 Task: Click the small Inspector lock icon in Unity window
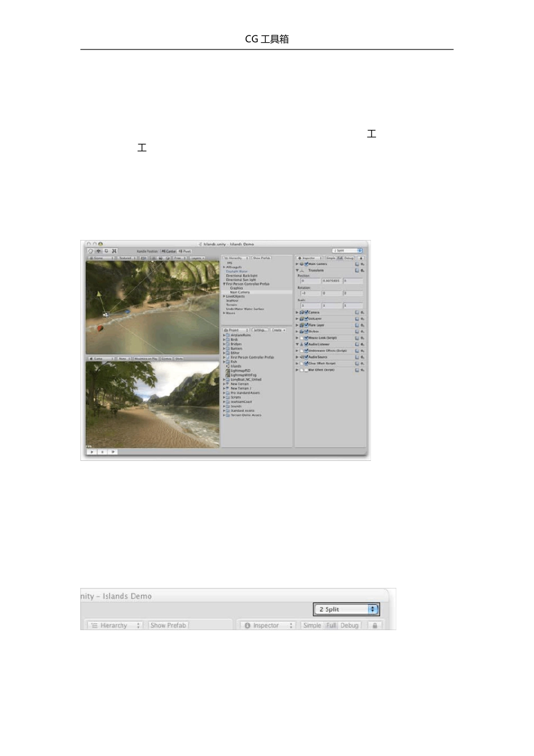[361, 258]
